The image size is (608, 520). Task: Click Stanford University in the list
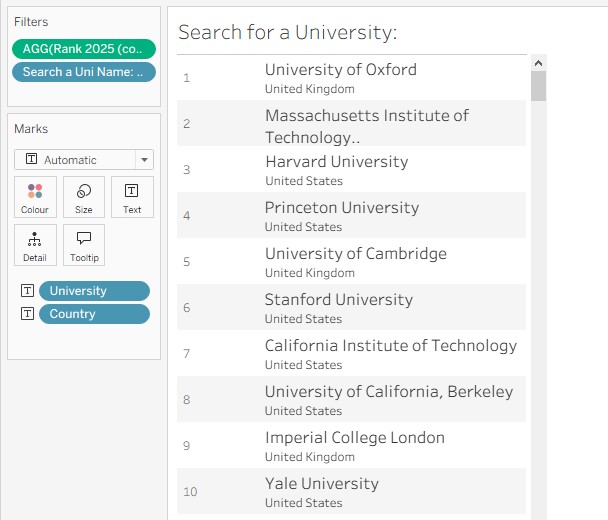click(x=338, y=300)
